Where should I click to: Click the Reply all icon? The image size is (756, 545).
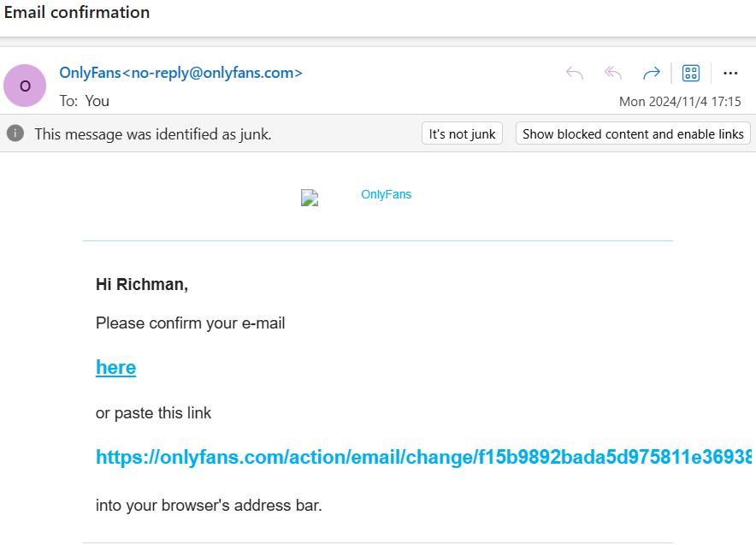(x=613, y=73)
